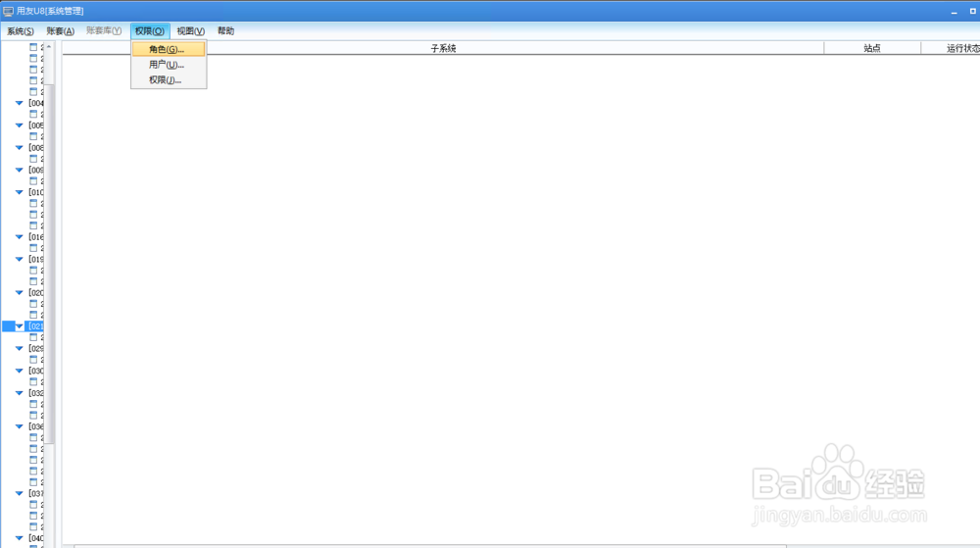The height and width of the screenshot is (548, 980).
Task: Select the [036 account tree label
Action: 36,426
